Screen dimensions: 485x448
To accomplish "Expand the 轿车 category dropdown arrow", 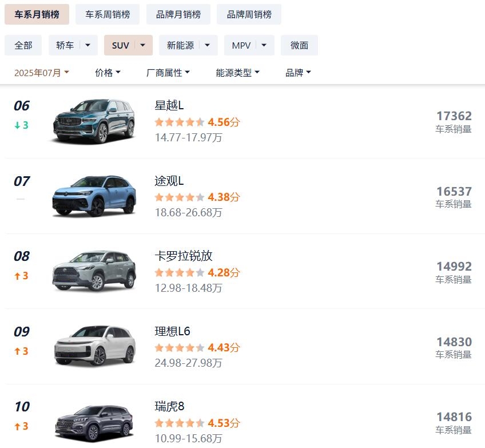I will click(88, 45).
